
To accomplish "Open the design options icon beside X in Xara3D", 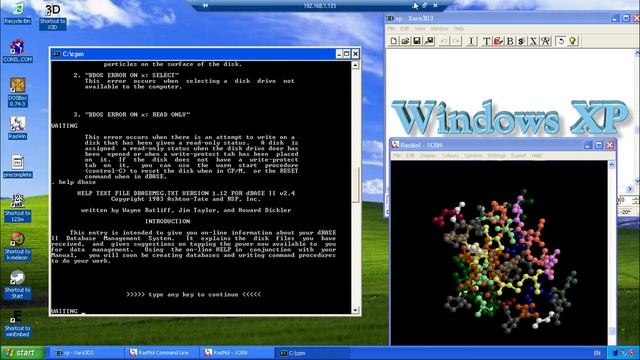I will click(x=546, y=41).
